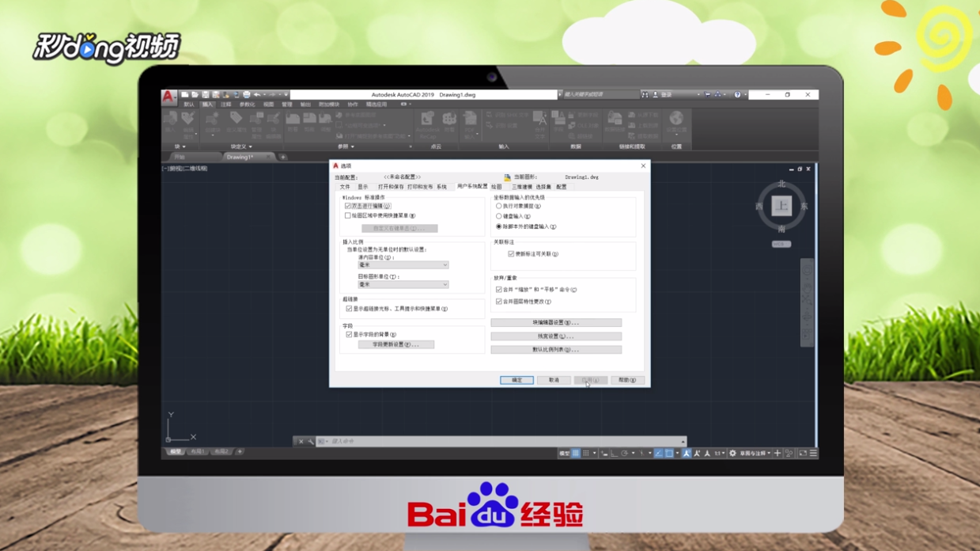The height and width of the screenshot is (551, 980).
Task: Switch to 文件 tab in Options dialog
Action: 345,187
